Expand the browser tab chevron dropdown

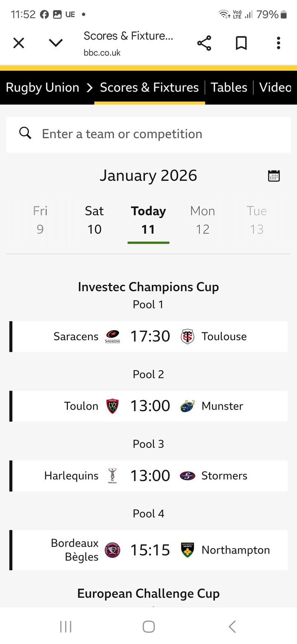pyautogui.click(x=56, y=43)
